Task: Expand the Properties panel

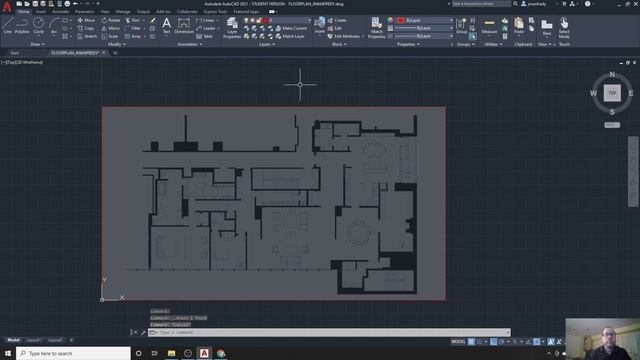Action: (408, 44)
